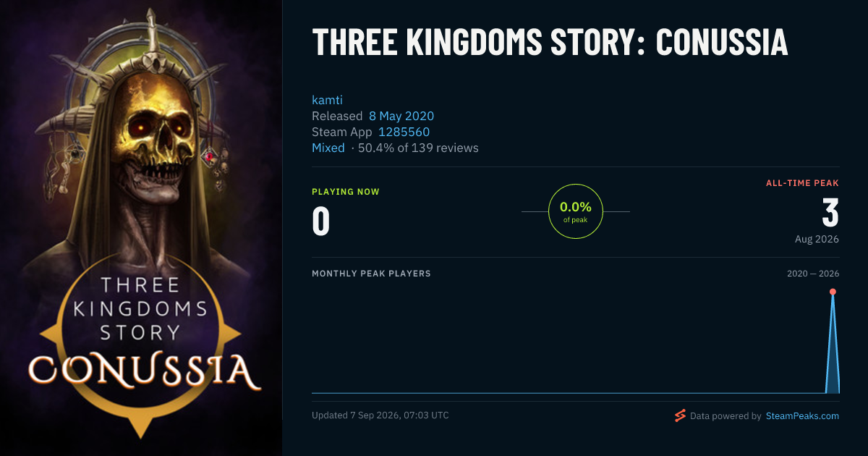Click the game cover art image
Image resolution: width=868 pixels, height=456 pixels.
point(141,228)
